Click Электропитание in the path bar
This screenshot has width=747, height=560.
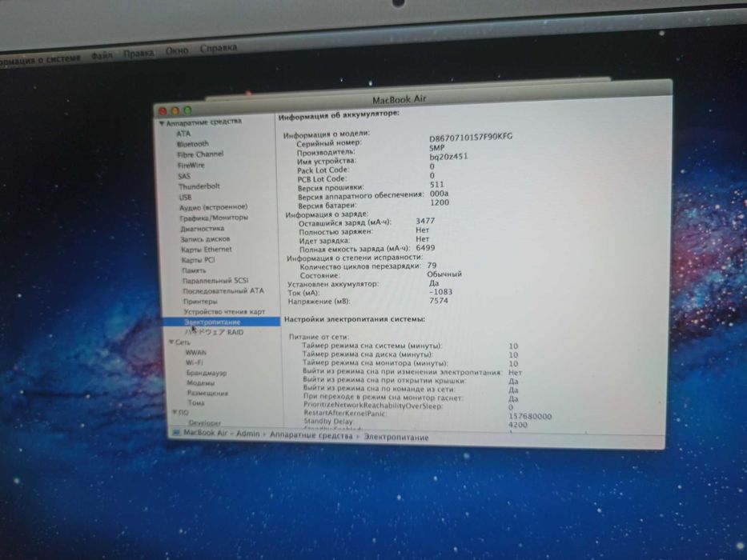click(x=396, y=437)
